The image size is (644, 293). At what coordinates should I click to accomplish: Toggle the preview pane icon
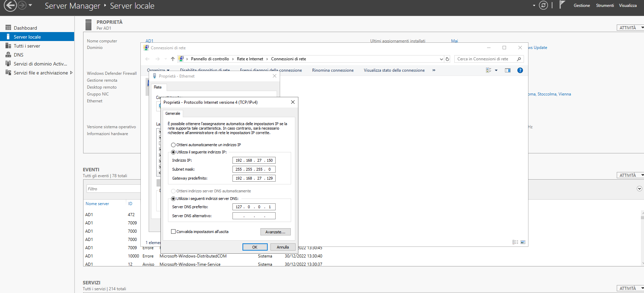[x=508, y=70]
